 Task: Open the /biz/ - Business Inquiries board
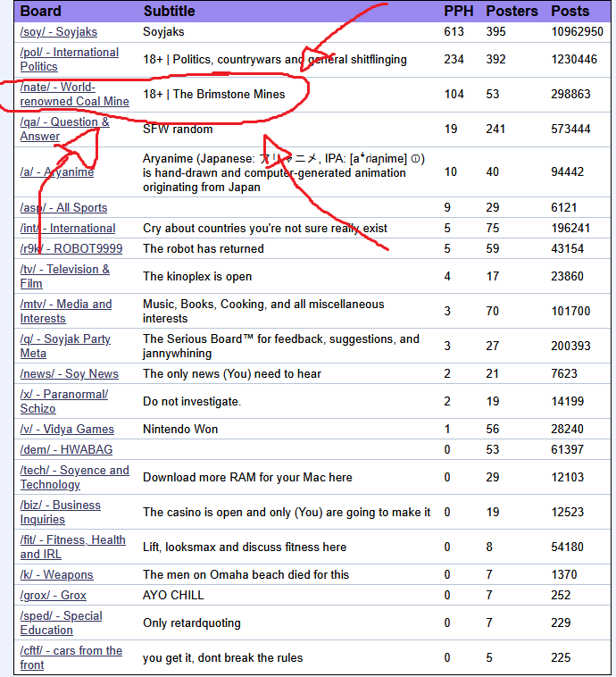[x=61, y=513]
